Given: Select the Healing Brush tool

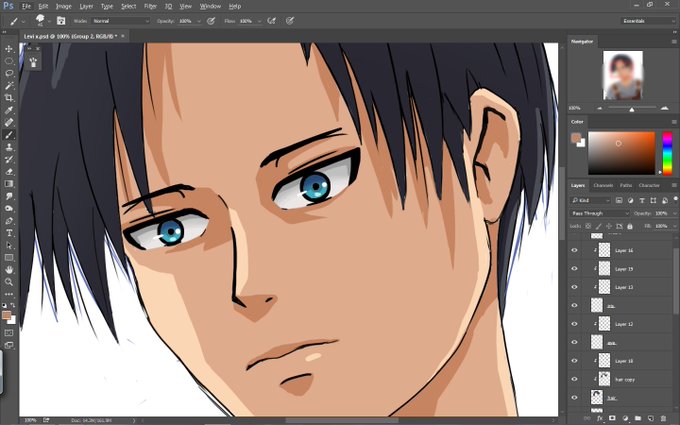Looking at the screenshot, I should [9, 122].
